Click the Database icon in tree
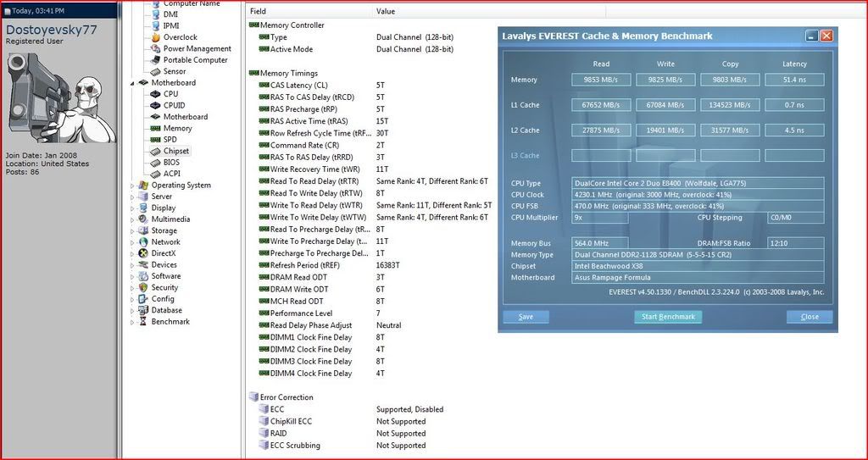 pos(142,311)
